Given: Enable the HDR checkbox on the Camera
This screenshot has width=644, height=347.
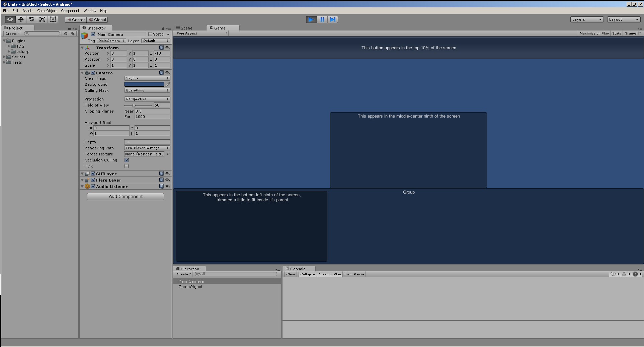Looking at the screenshot, I should pos(127,166).
